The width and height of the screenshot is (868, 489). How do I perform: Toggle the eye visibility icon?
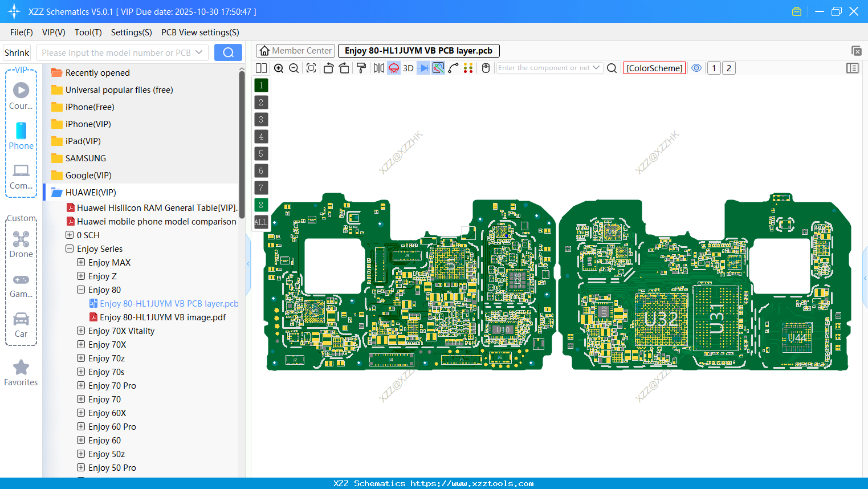coord(696,68)
